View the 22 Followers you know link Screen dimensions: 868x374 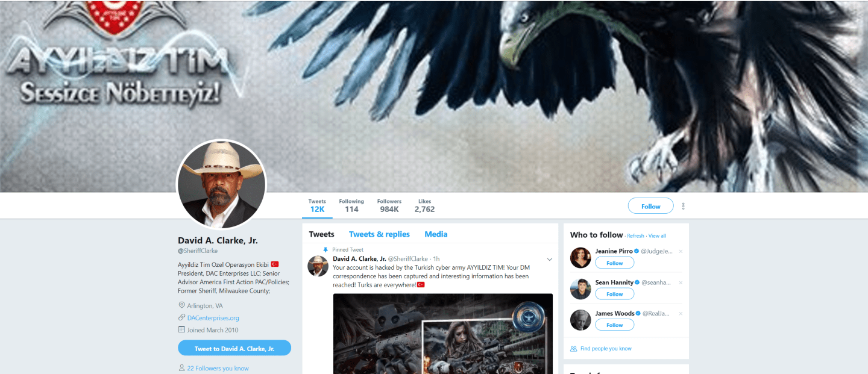(218, 368)
